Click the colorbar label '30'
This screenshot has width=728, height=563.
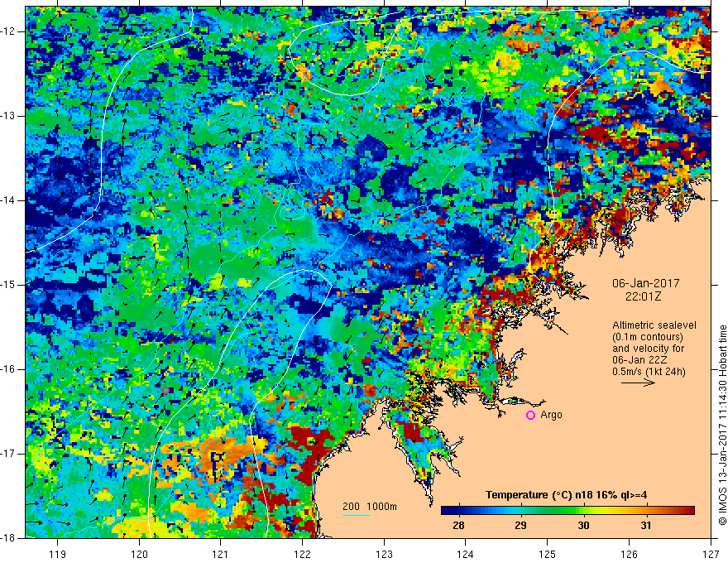tap(583, 526)
